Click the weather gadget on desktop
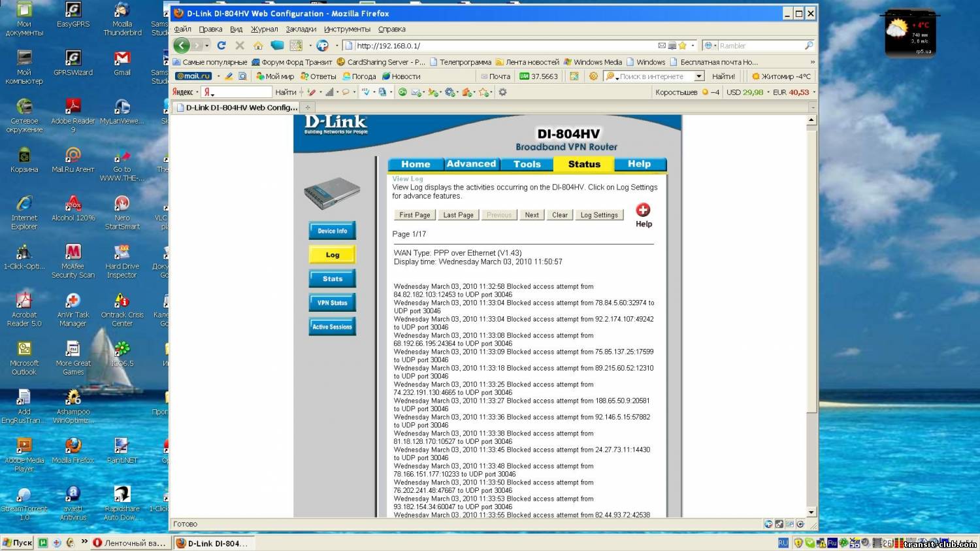980x551 pixels. click(x=910, y=33)
